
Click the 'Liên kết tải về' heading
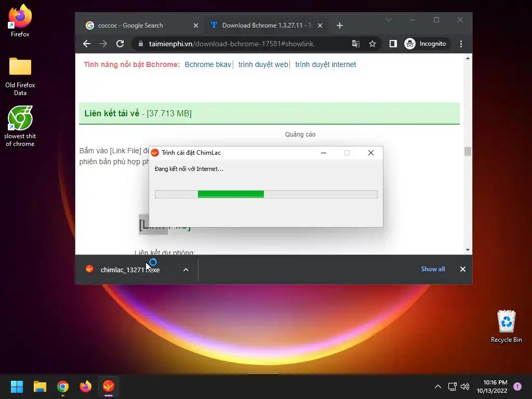112,113
